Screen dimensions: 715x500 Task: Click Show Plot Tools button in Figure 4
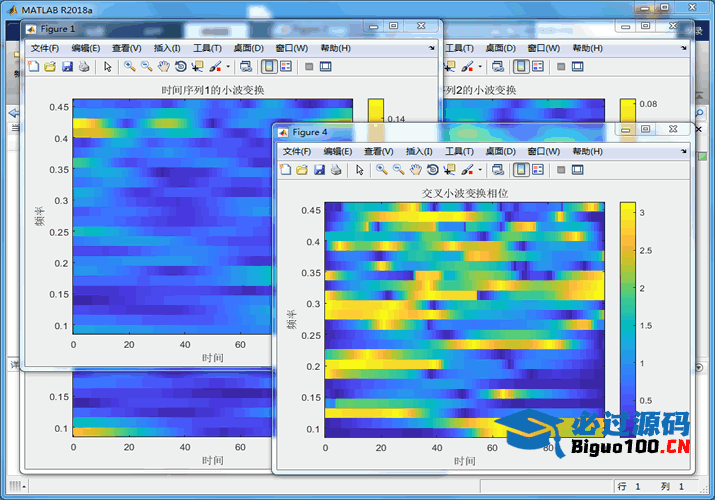tap(578, 170)
